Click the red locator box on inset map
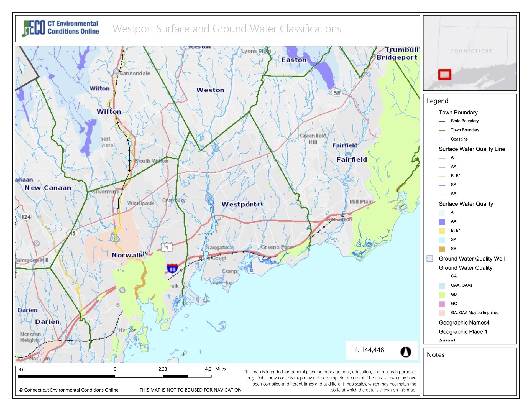This screenshot has width=532, height=411. point(445,75)
